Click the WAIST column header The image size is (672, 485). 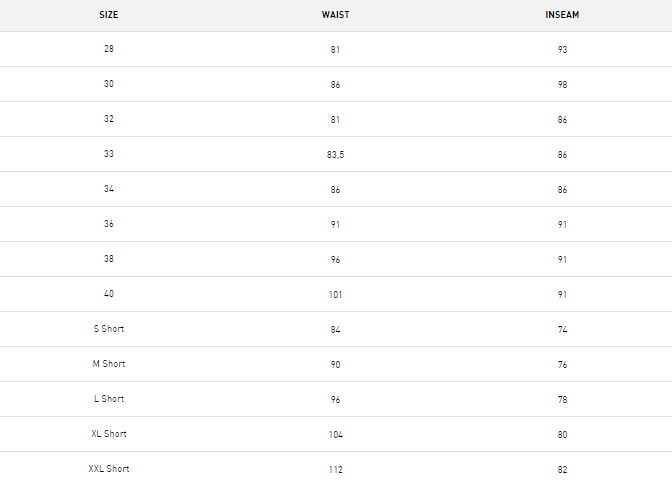pyautogui.click(x=335, y=15)
